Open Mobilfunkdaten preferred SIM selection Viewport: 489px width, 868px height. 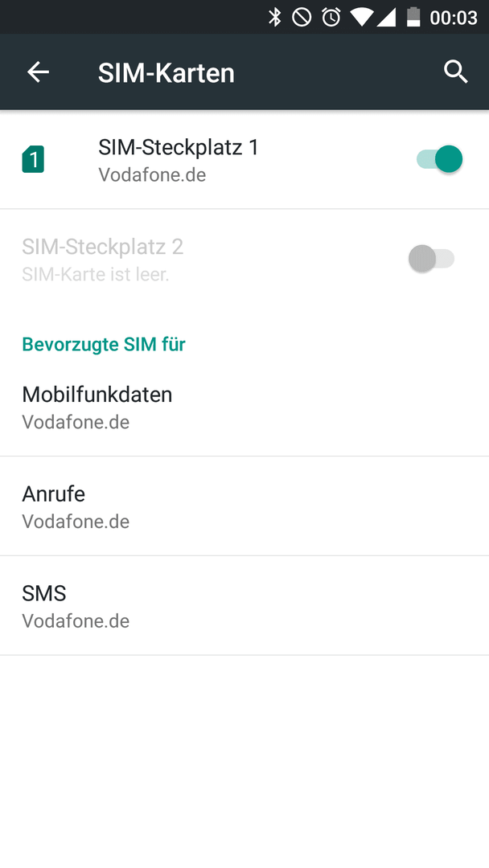(244, 407)
